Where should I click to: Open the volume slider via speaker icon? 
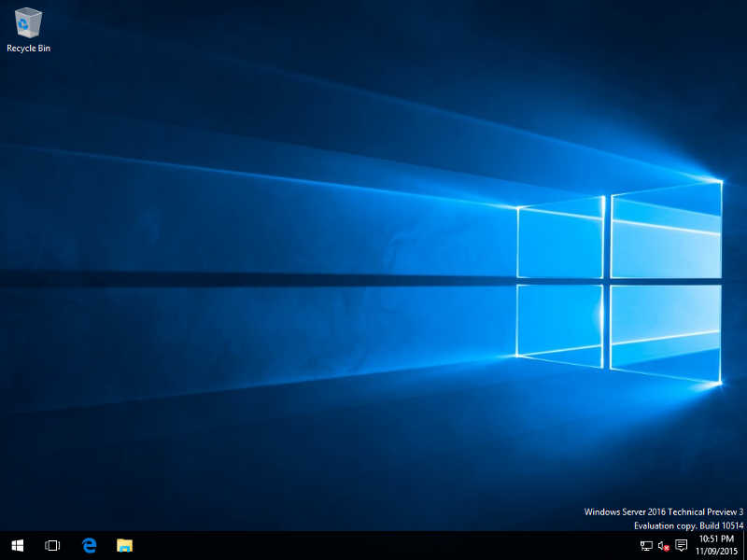[662, 546]
